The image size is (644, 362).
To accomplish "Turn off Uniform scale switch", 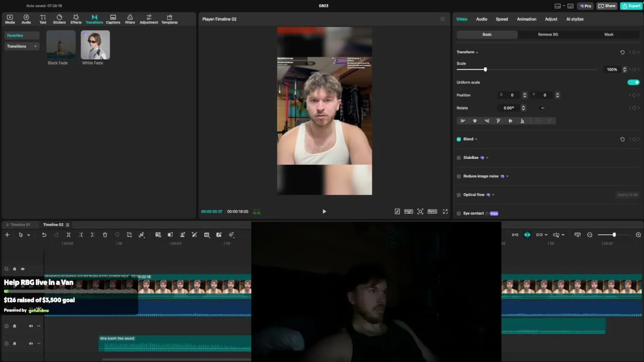I will [633, 82].
